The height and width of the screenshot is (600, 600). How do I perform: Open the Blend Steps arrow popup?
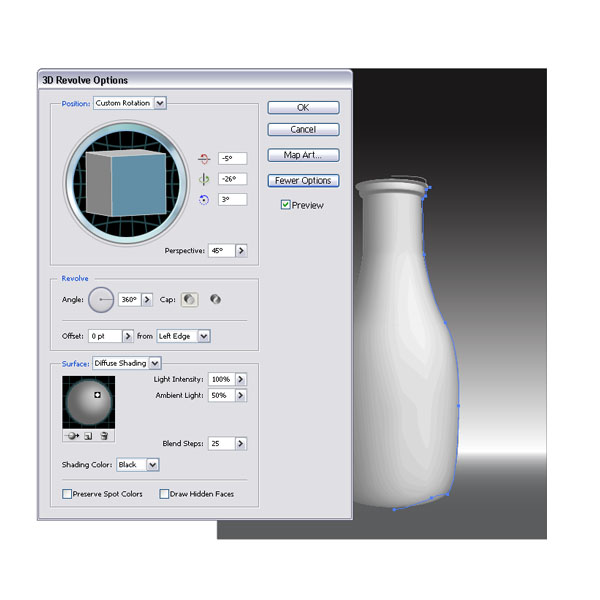pos(241,443)
